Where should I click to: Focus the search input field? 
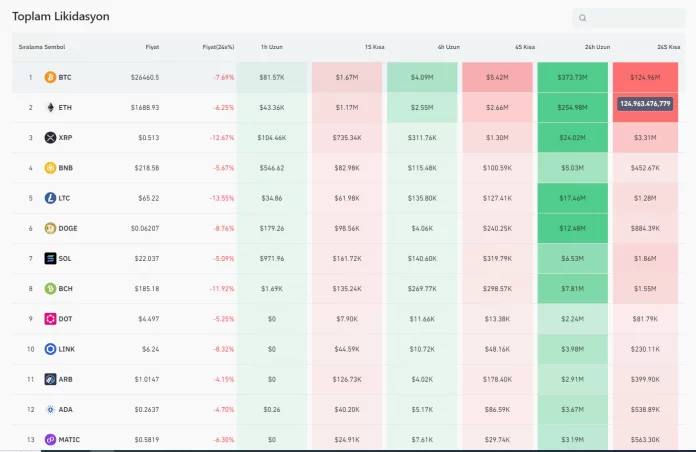point(635,18)
